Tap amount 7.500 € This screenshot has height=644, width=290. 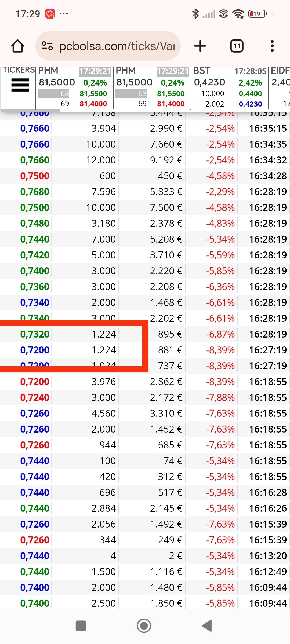tap(166, 208)
